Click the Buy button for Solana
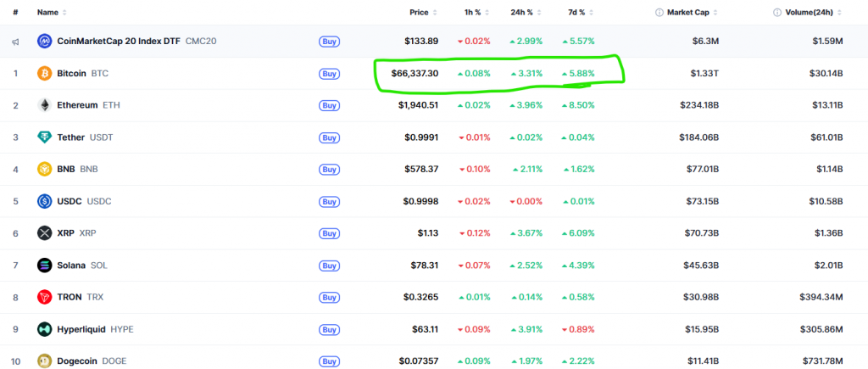 pos(329,266)
